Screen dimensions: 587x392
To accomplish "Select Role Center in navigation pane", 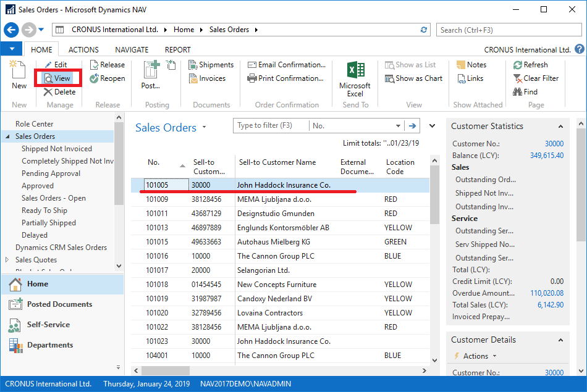I will [x=35, y=124].
